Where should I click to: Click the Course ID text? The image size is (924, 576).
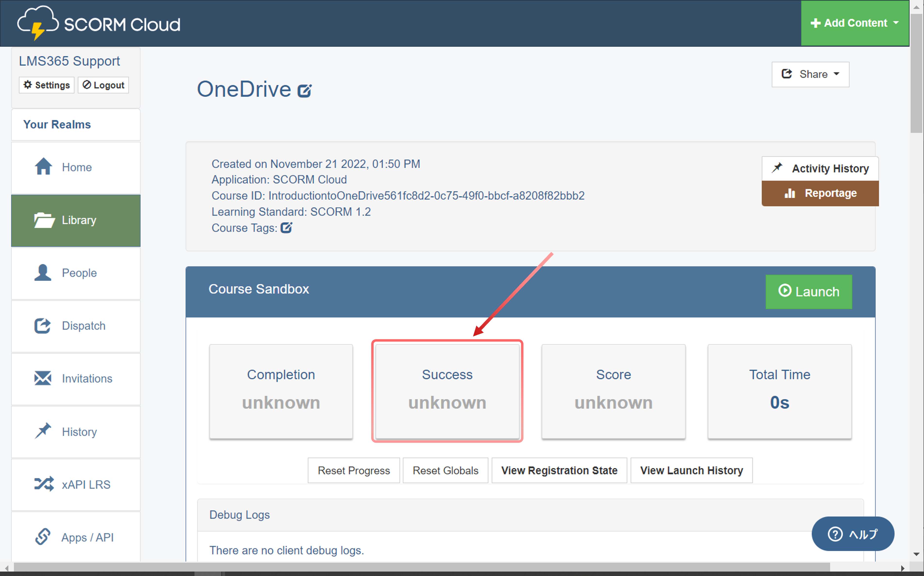click(x=398, y=196)
